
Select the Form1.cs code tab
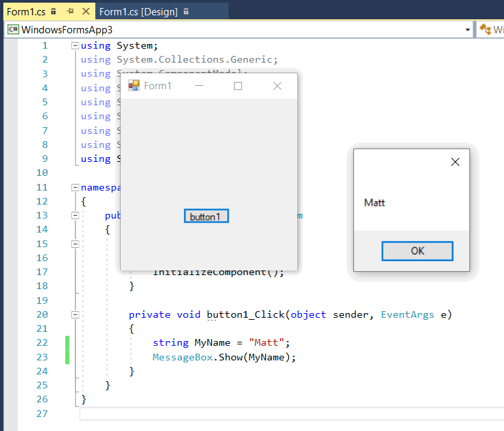(26, 12)
